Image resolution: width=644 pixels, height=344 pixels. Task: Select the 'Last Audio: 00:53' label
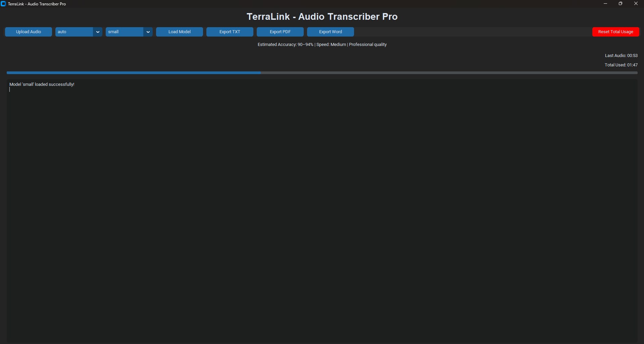621,55
